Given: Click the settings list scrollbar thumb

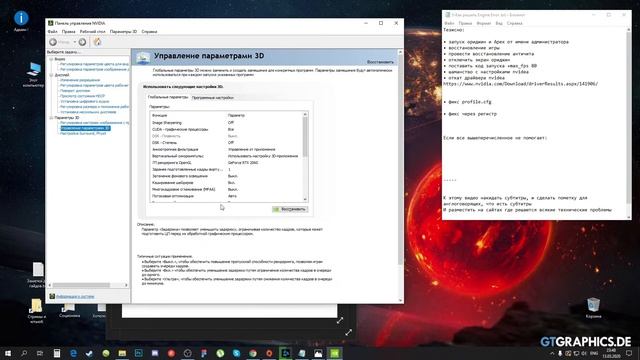Looking at the screenshot, I should (x=305, y=138).
